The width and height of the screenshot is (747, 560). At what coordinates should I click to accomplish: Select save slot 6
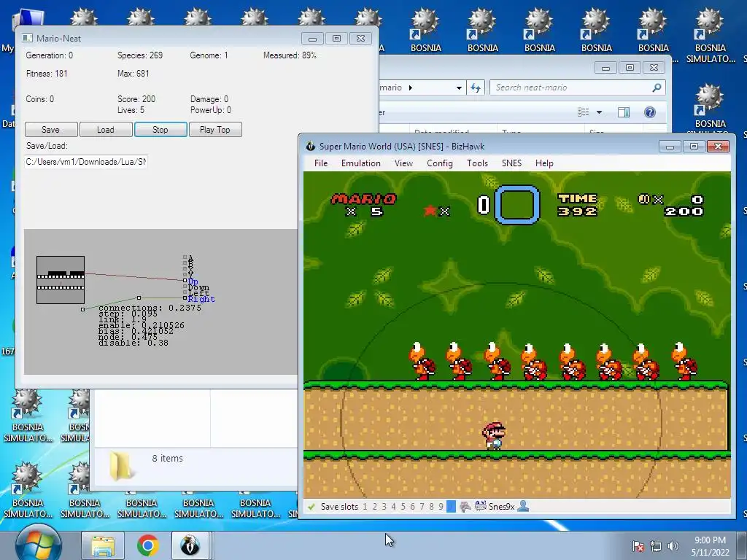click(x=413, y=507)
